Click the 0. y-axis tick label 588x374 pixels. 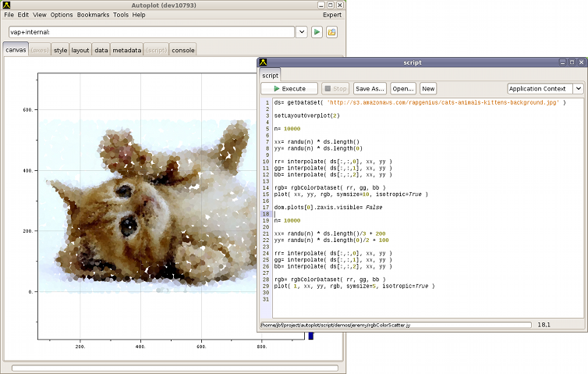pyautogui.click(x=30, y=292)
